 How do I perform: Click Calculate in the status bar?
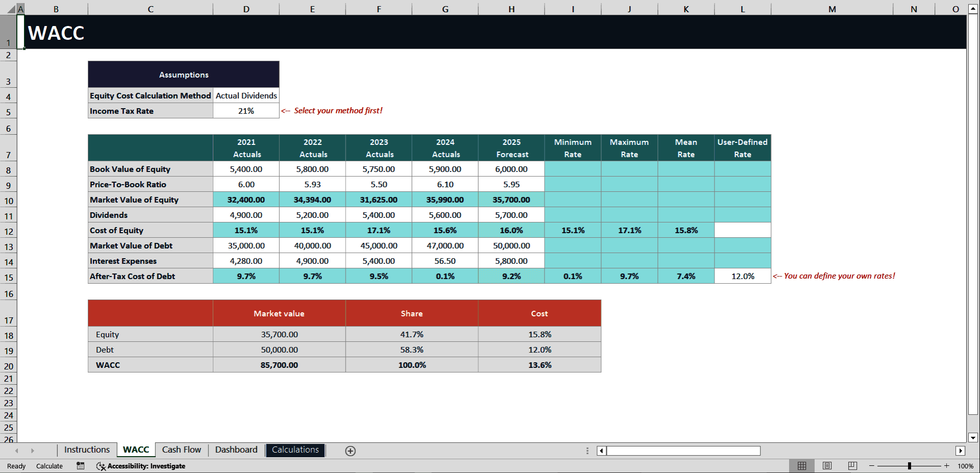point(49,466)
